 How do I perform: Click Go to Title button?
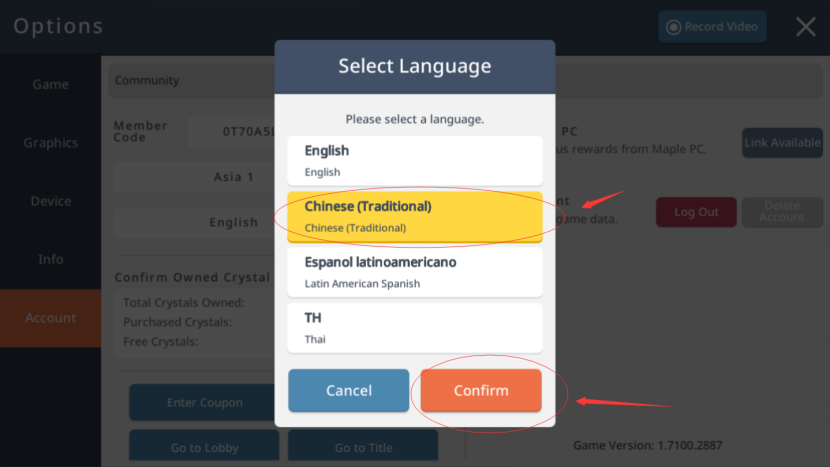(363, 447)
